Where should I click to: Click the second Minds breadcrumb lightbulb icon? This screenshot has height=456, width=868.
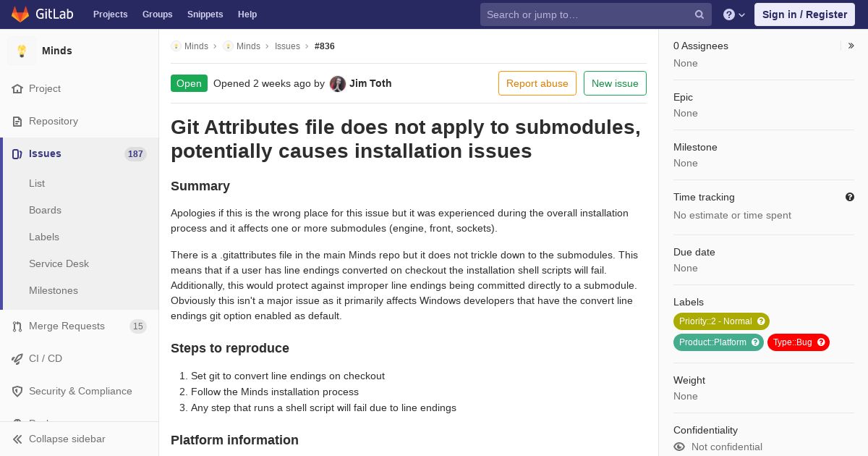point(228,46)
